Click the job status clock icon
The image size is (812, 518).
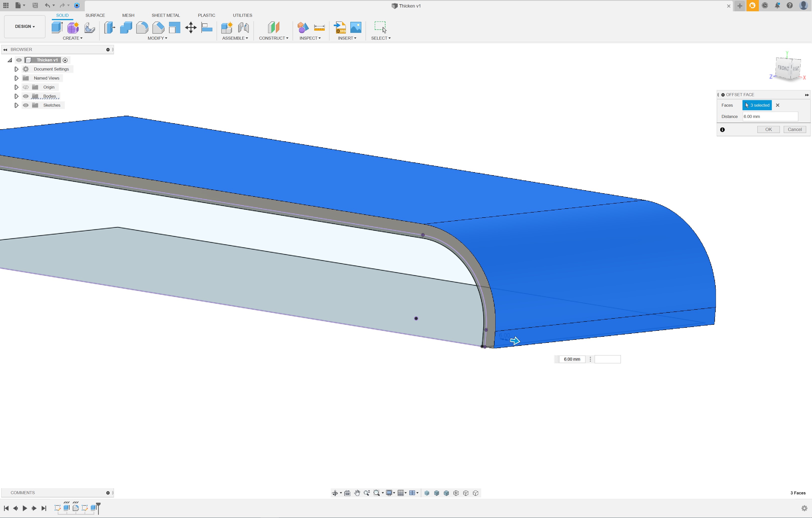pos(765,6)
